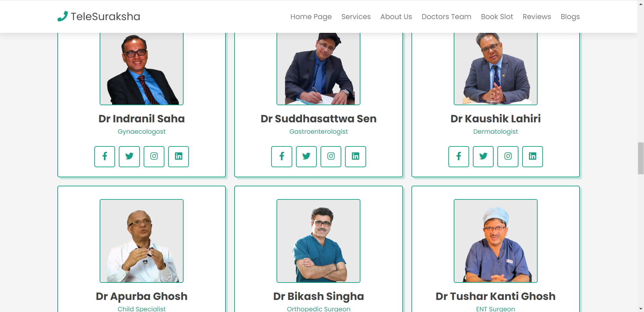Open Dr Indranil Saha's Instagram icon
The height and width of the screenshot is (312, 644).
(x=154, y=157)
